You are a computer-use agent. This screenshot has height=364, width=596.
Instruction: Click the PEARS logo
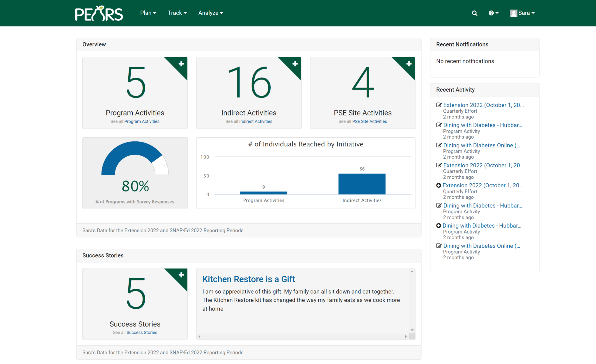pos(99,13)
